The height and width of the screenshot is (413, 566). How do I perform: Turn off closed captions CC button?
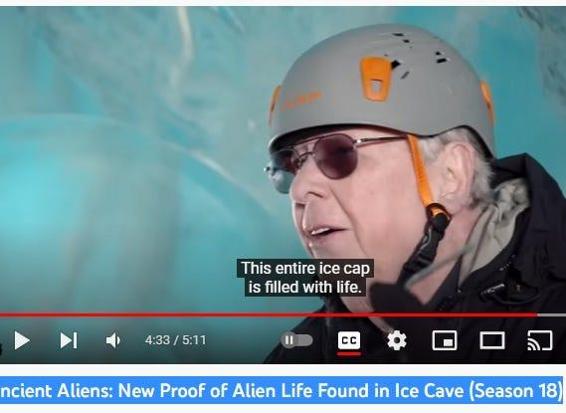349,340
